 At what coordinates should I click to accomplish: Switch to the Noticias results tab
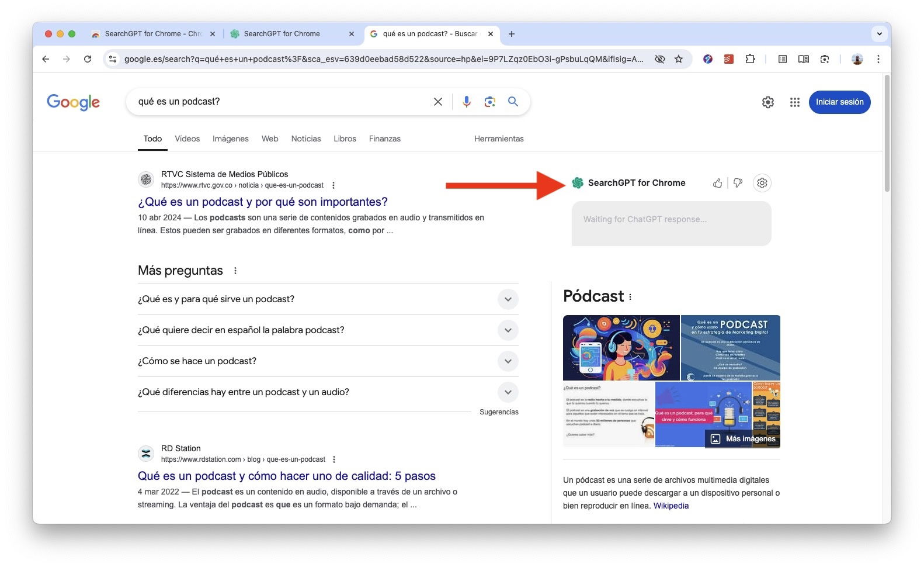click(306, 139)
